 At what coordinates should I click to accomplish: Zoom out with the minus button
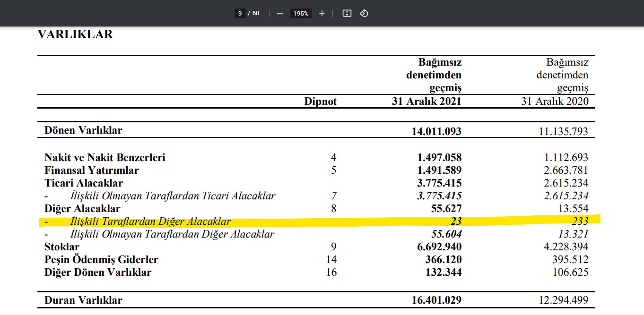tap(279, 13)
